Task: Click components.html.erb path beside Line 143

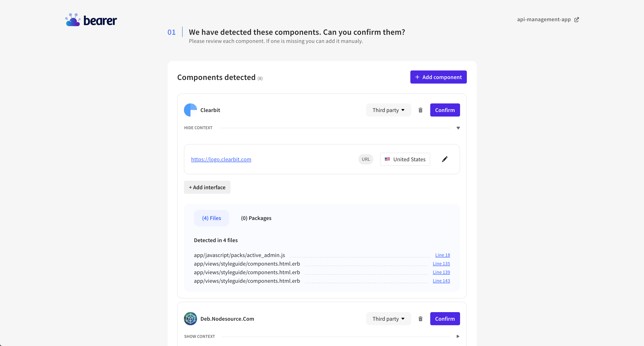Action: click(x=247, y=281)
